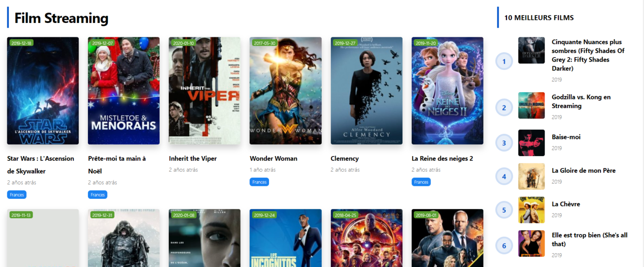Click the rank 3 circle badge
Image resolution: width=644 pixels, height=267 pixels.
pyautogui.click(x=504, y=143)
